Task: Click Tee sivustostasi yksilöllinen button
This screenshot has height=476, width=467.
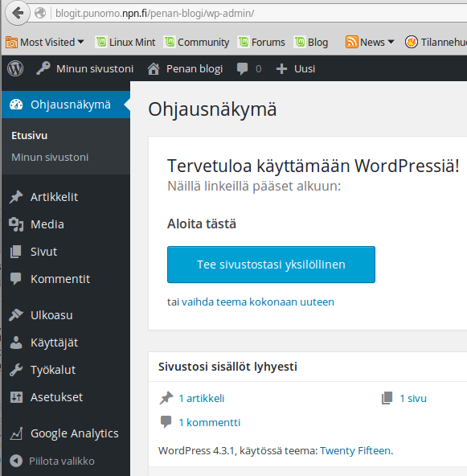Action: [271, 265]
